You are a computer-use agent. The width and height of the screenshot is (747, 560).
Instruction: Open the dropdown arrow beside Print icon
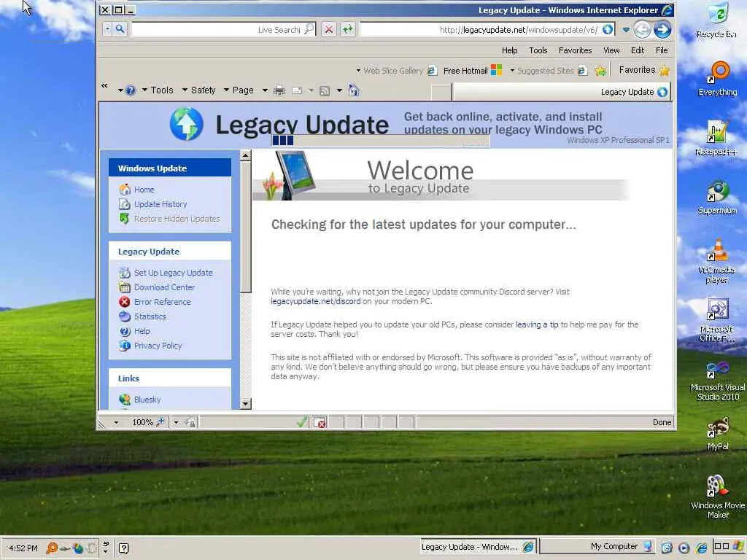coord(265,90)
